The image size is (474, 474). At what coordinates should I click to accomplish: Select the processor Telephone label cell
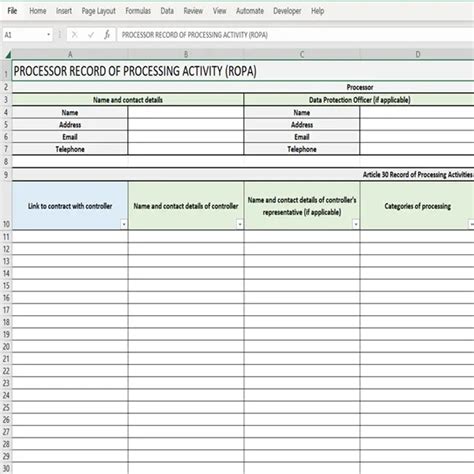click(x=70, y=149)
